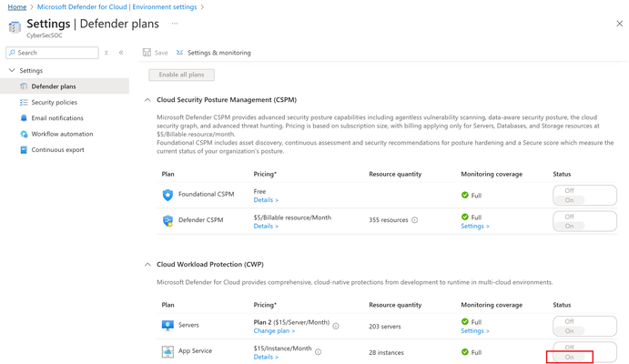Screen dimensions: 629x364
Task: Switch Servers plan status to Off
Action: (x=569, y=321)
